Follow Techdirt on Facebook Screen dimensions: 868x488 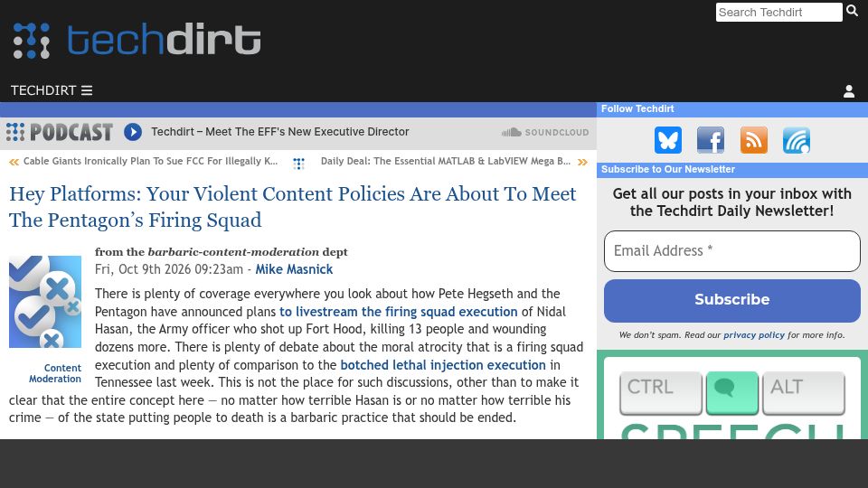coord(711,140)
